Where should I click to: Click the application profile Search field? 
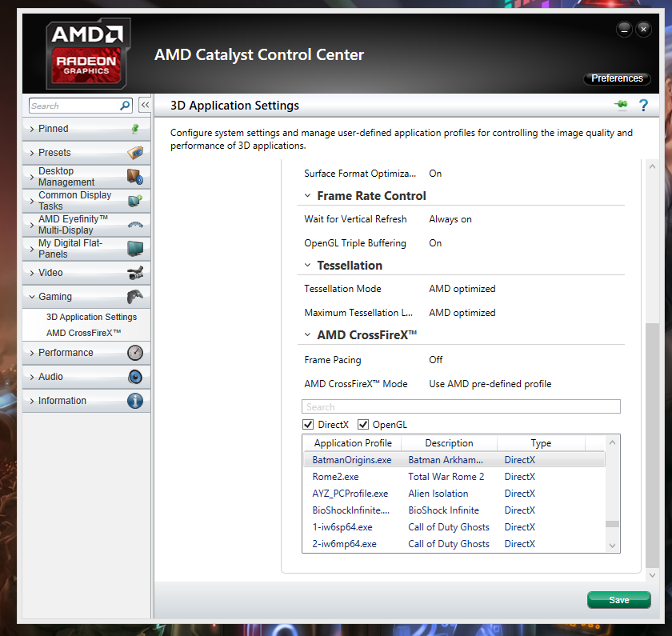(461, 406)
